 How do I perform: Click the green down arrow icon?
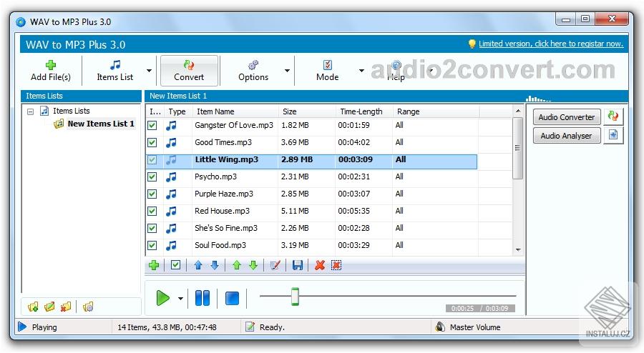253,265
